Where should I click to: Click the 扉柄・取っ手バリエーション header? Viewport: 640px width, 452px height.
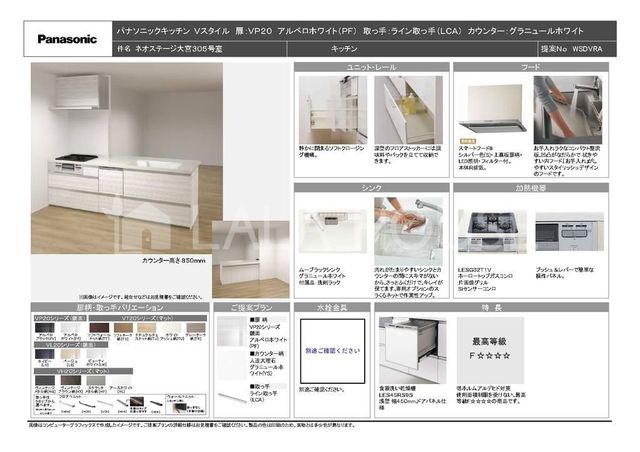tap(120, 307)
